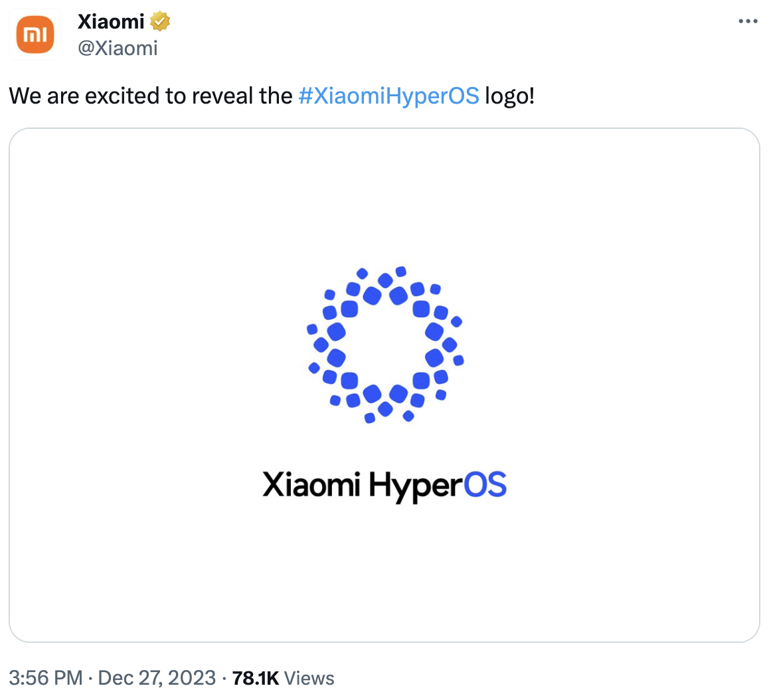Image resolution: width=769 pixels, height=700 pixels.
Task: Click the 3:56 PM timestamp
Action: point(46,678)
